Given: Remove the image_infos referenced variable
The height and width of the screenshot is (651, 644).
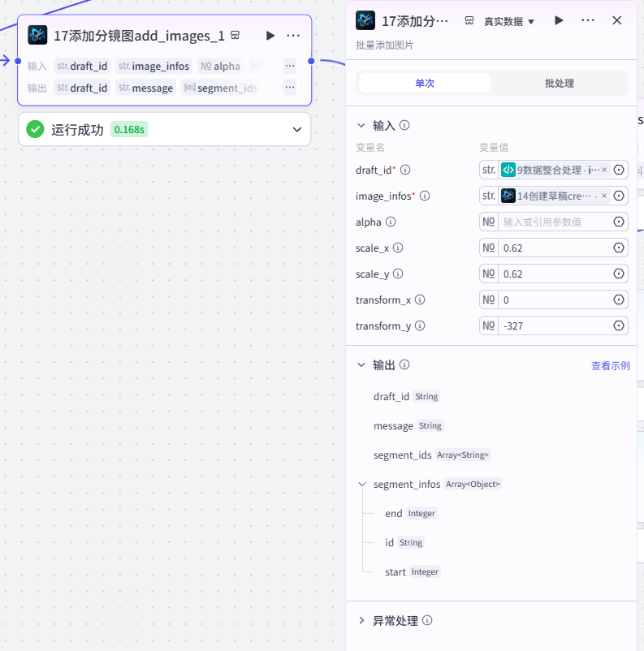Looking at the screenshot, I should coord(604,196).
